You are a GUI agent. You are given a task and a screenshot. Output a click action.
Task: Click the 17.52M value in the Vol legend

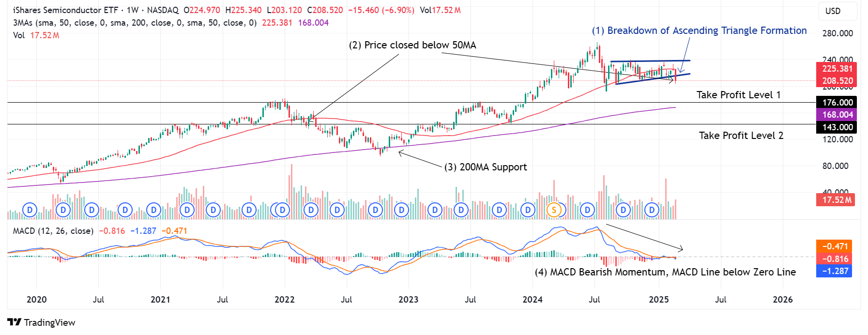pos(45,35)
